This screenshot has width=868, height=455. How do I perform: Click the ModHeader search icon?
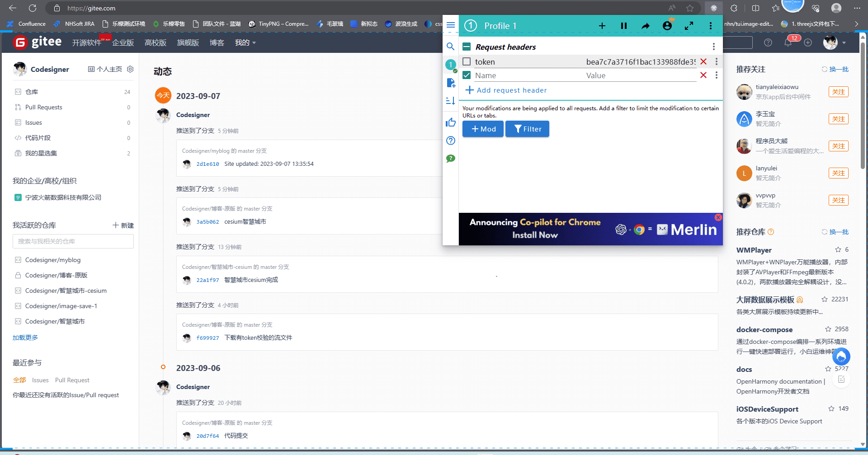click(x=450, y=46)
